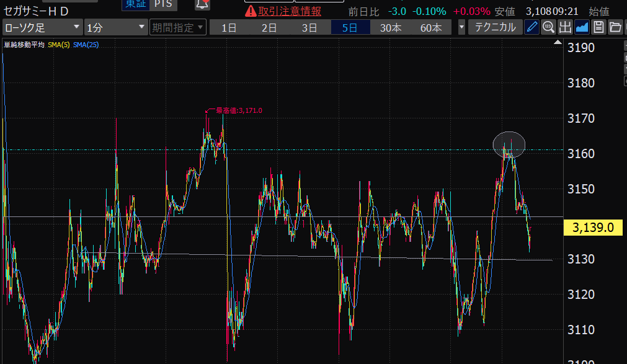
Task: Click the floppy disk save icon
Action: tap(598, 27)
